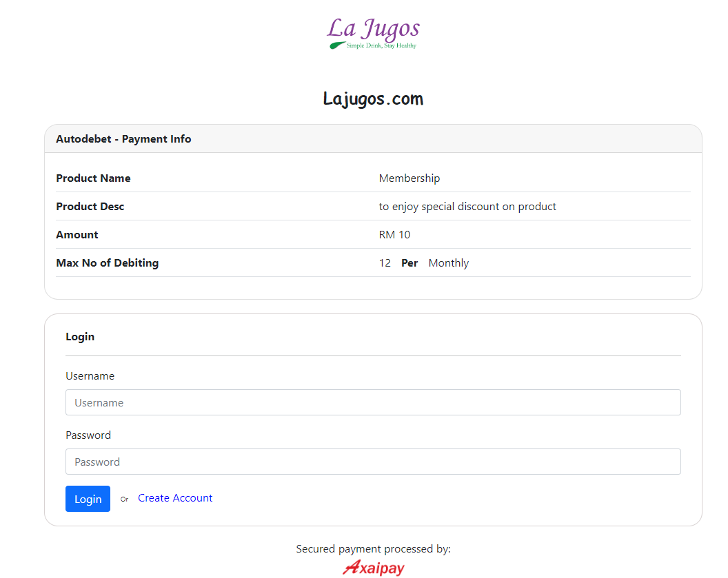Click the blue Login button
728x578 pixels.
point(88,499)
